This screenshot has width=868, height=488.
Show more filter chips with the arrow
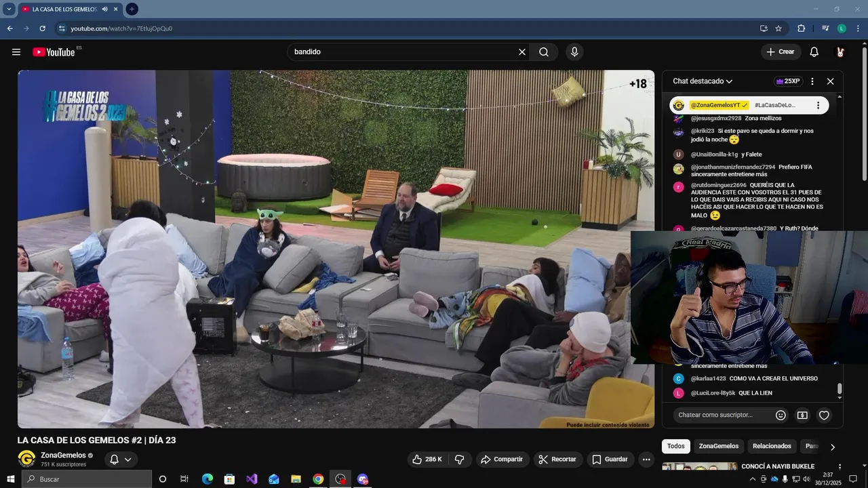[833, 447]
